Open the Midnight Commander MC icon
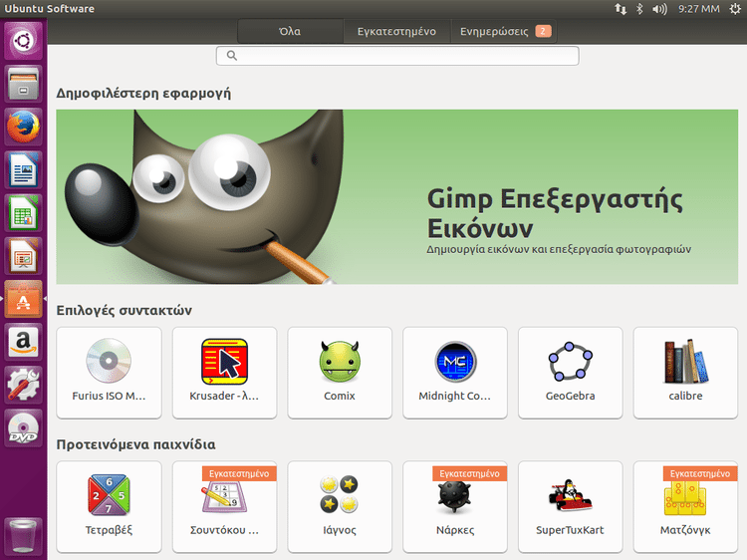 click(x=455, y=362)
